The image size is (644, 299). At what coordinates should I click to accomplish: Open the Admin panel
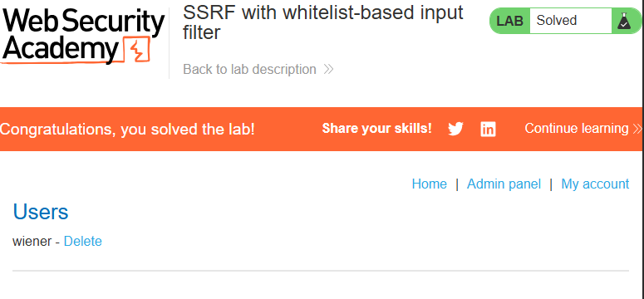pyautogui.click(x=504, y=184)
